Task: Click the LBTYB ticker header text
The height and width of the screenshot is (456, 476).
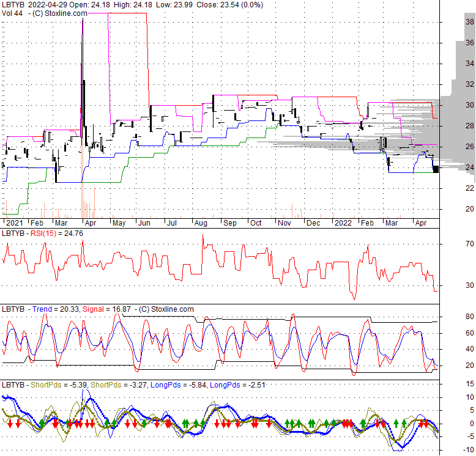Action: [x=13, y=5]
